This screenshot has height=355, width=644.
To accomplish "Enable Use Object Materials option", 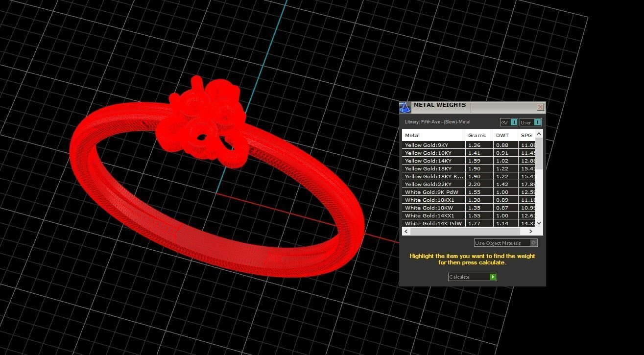I will click(x=505, y=243).
